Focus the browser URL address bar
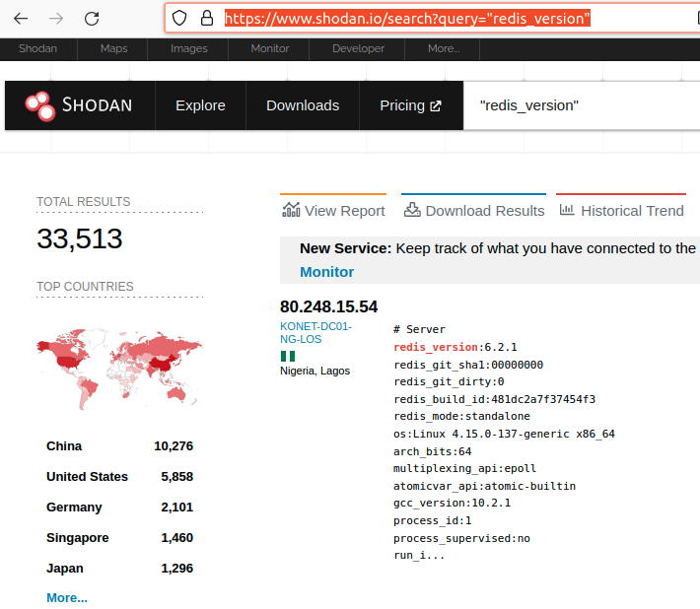Screen dimensions: 700x609 pos(431,19)
